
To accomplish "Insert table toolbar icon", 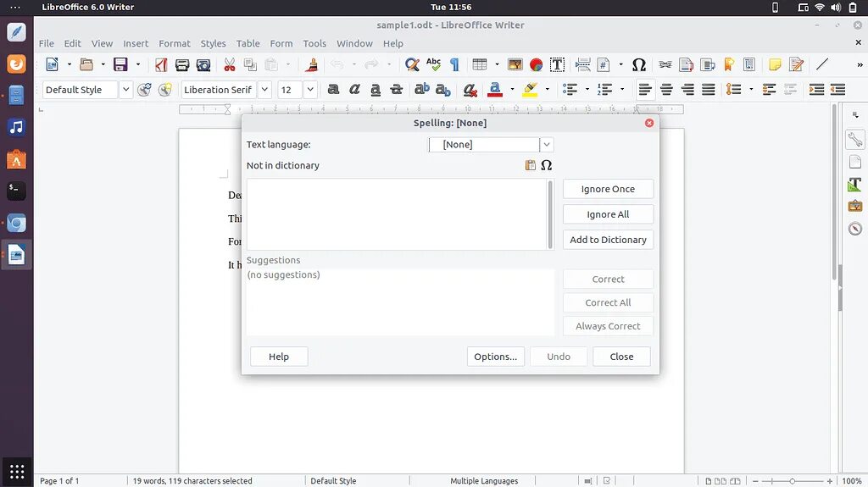I will click(480, 64).
